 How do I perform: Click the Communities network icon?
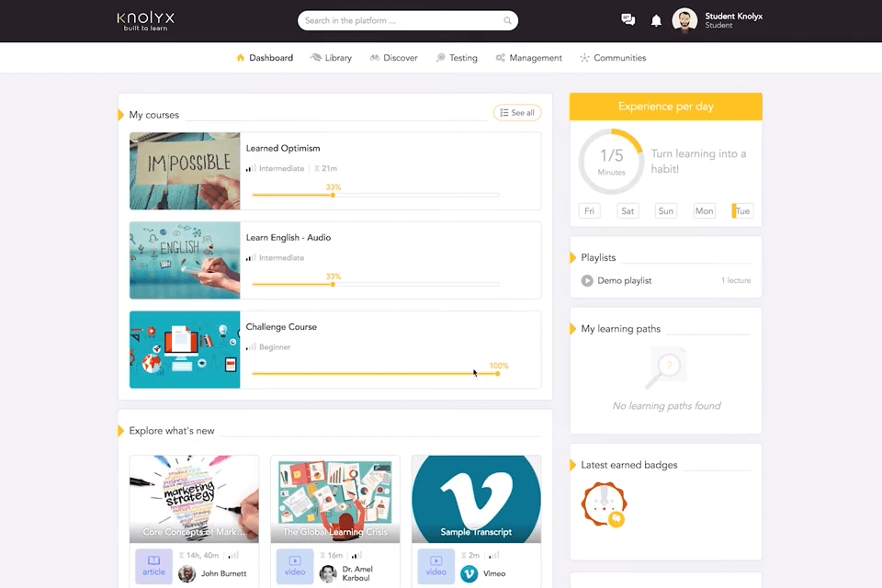tap(584, 57)
